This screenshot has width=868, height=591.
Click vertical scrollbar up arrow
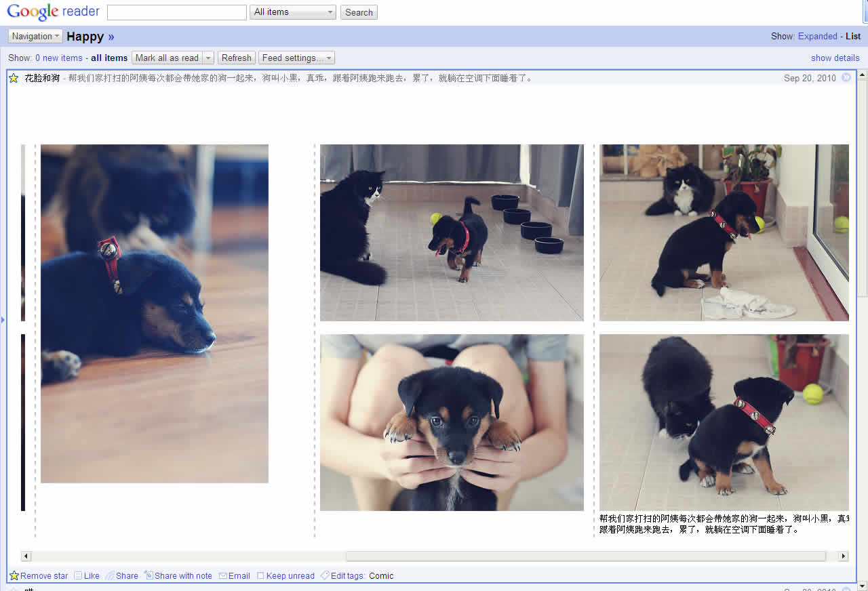coord(862,75)
